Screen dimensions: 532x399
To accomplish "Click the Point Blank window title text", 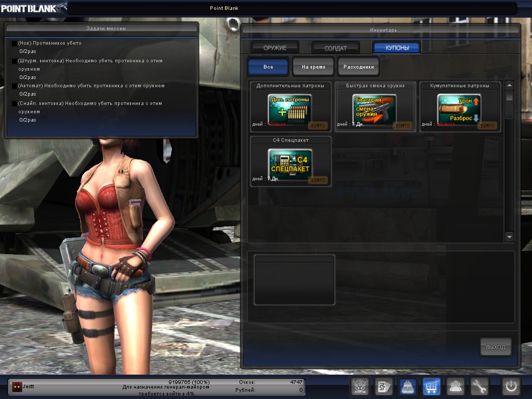I will pos(224,8).
